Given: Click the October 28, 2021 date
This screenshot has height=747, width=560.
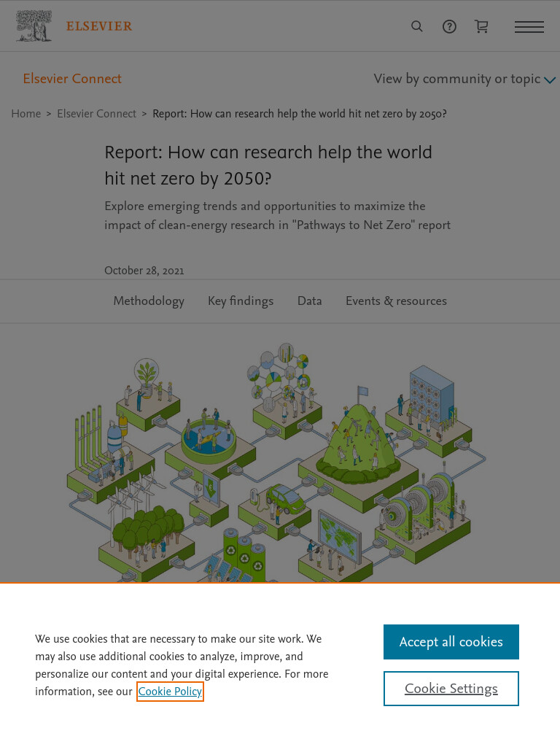Looking at the screenshot, I should [x=144, y=271].
